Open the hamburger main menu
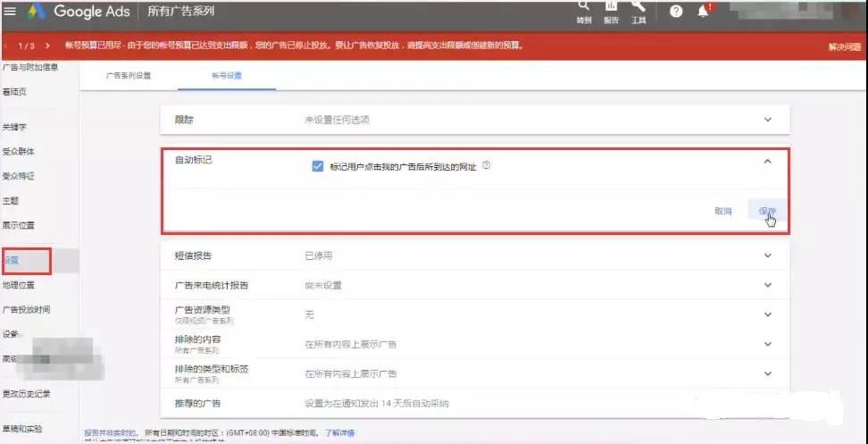868x444 pixels. tap(10, 11)
